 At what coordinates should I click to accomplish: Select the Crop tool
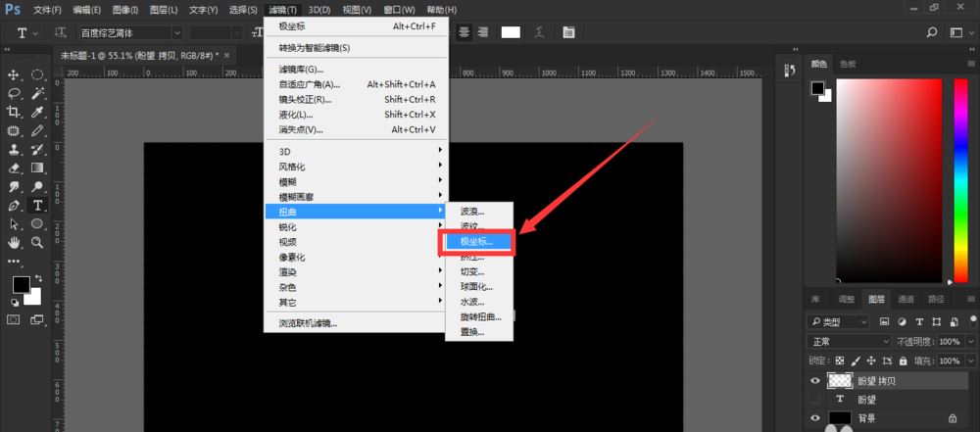pos(14,112)
